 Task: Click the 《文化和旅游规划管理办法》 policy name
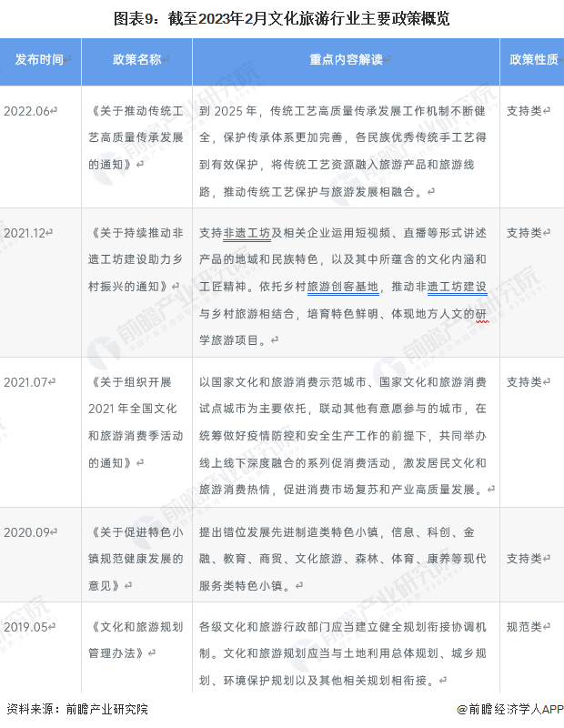pyautogui.click(x=136, y=640)
